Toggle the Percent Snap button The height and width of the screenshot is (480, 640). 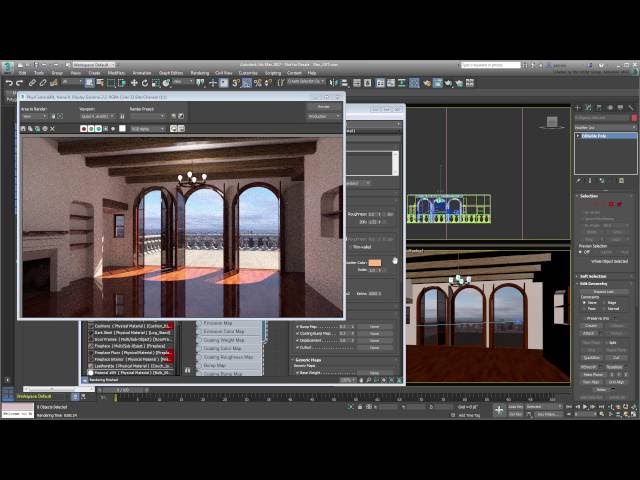tap(258, 83)
